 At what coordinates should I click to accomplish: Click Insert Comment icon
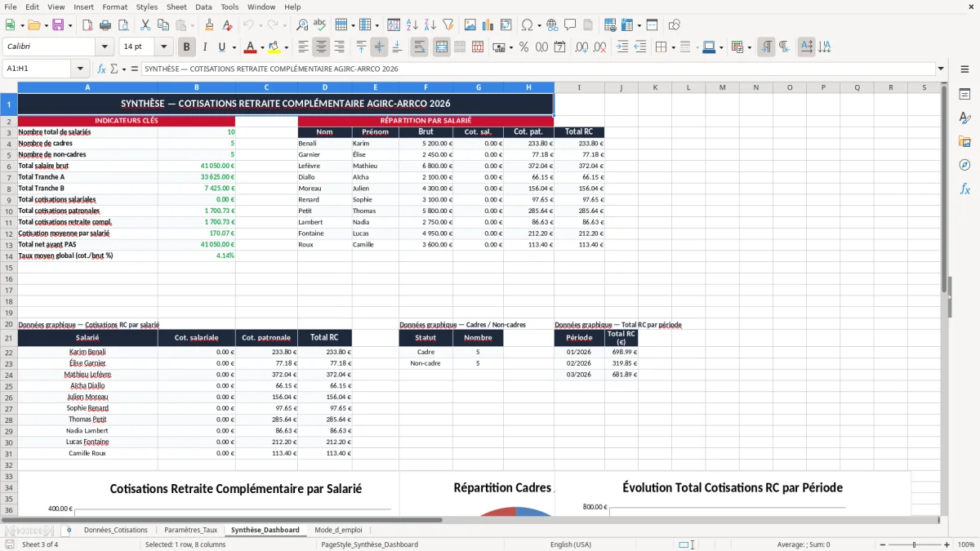click(x=570, y=25)
